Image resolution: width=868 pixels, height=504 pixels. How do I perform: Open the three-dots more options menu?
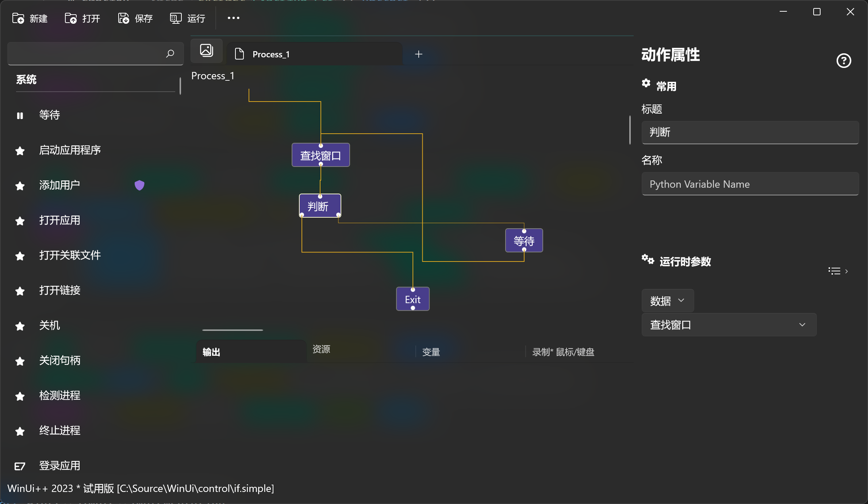pos(233,18)
